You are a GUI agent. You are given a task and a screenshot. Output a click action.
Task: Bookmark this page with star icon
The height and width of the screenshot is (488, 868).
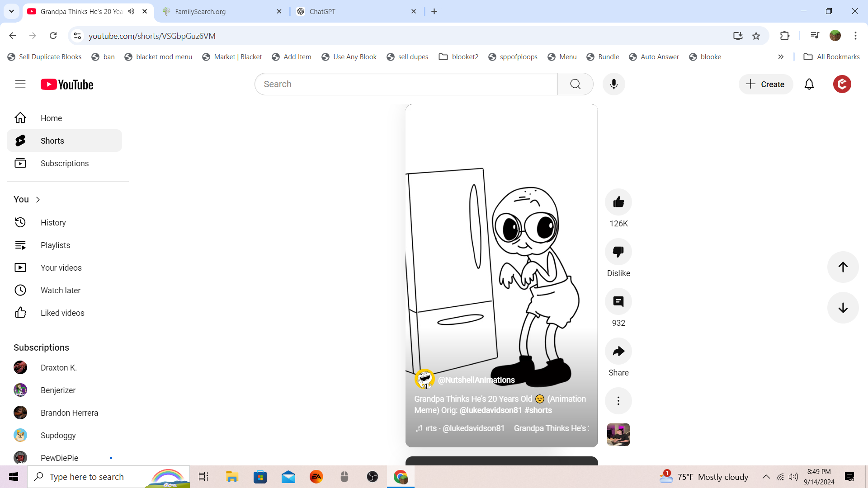(x=756, y=36)
